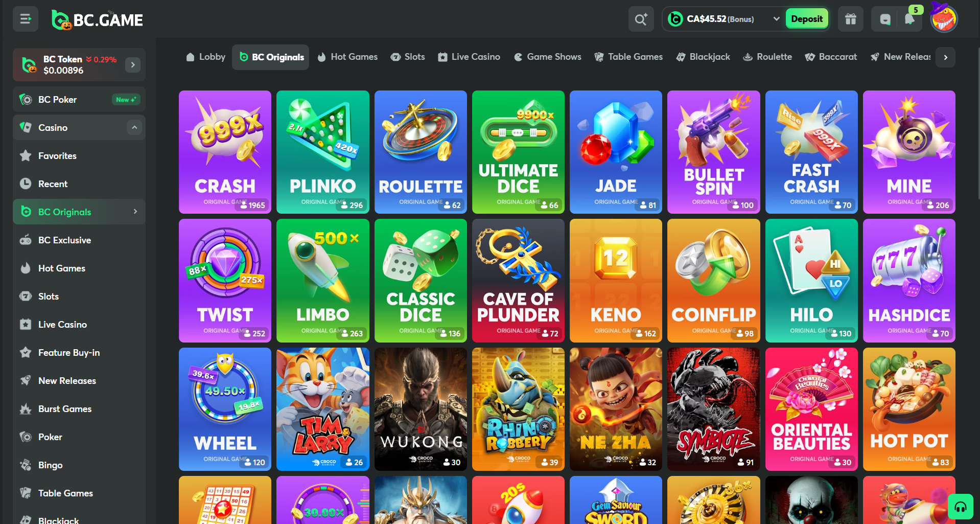
Task: Switch to the Hot Games tab
Action: tap(347, 57)
